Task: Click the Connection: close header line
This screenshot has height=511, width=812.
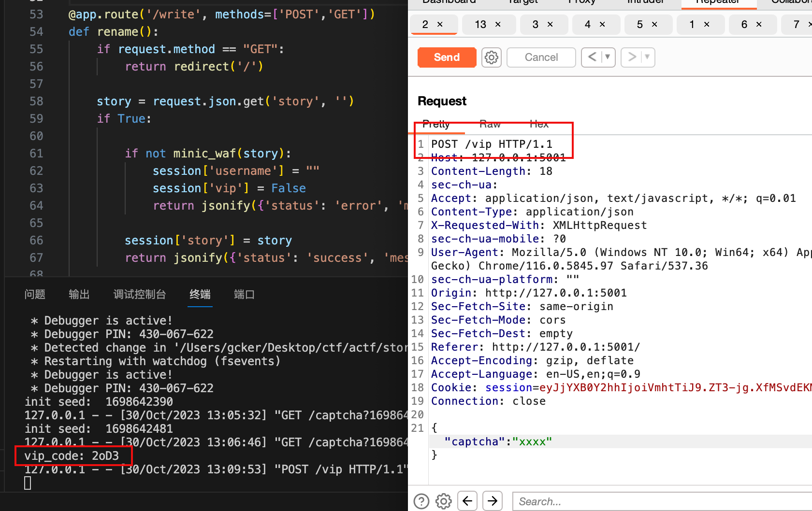Action: (x=488, y=401)
